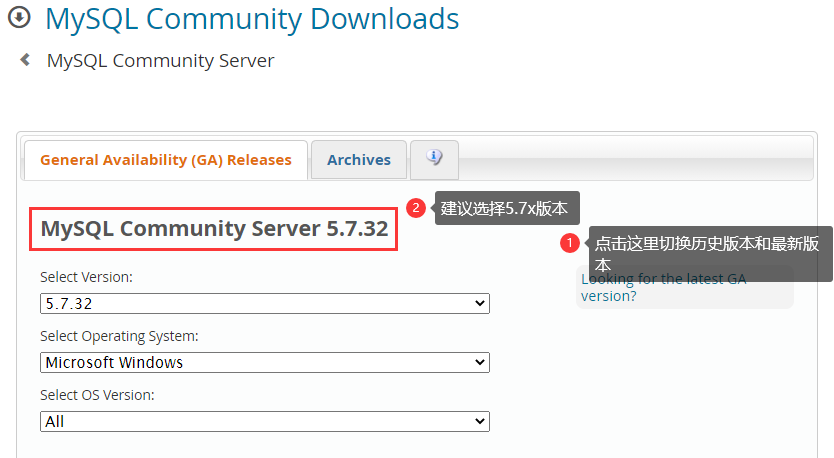Follow the Looking for the latest GA version link
Viewport: 834px width, 458px height.
tap(663, 287)
